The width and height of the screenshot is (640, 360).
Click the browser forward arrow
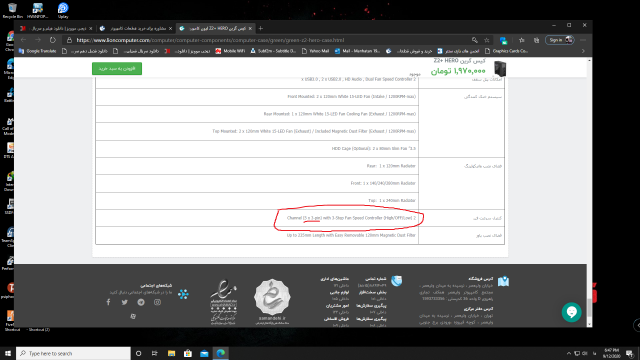[38, 40]
